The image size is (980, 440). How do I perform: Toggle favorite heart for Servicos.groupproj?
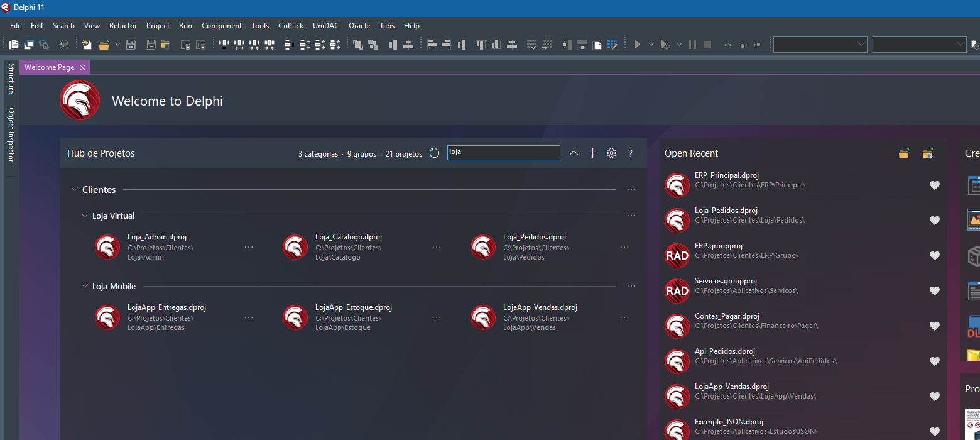(x=935, y=290)
